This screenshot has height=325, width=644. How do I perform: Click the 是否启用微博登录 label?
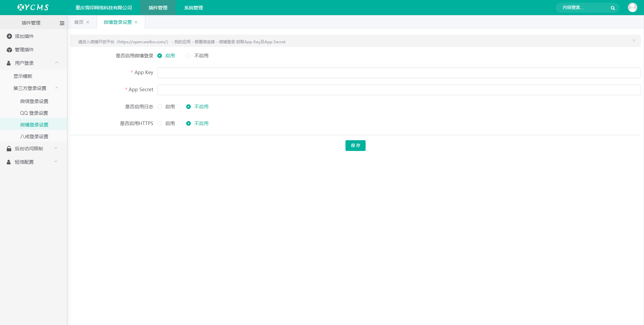(135, 56)
